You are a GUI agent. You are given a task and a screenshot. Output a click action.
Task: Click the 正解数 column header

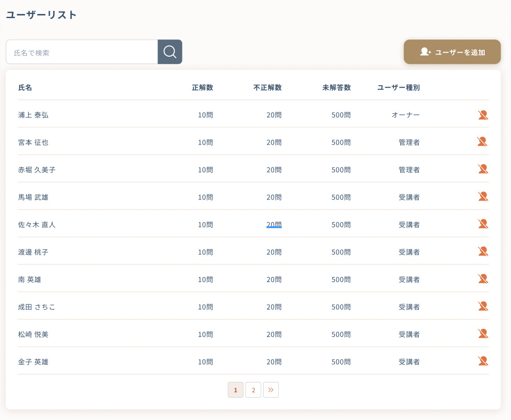tap(202, 88)
